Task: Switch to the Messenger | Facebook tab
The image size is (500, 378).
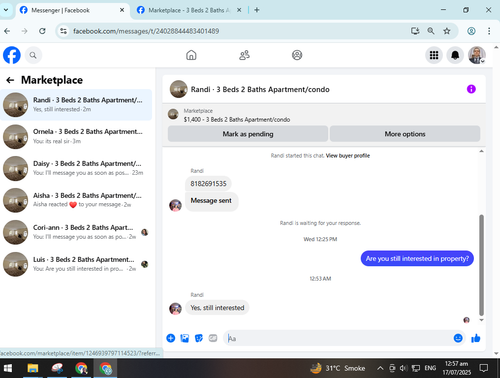Action: pyautogui.click(x=72, y=10)
